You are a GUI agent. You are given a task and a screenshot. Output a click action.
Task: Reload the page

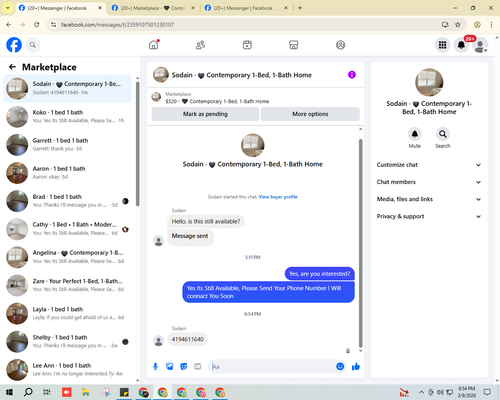(37, 25)
